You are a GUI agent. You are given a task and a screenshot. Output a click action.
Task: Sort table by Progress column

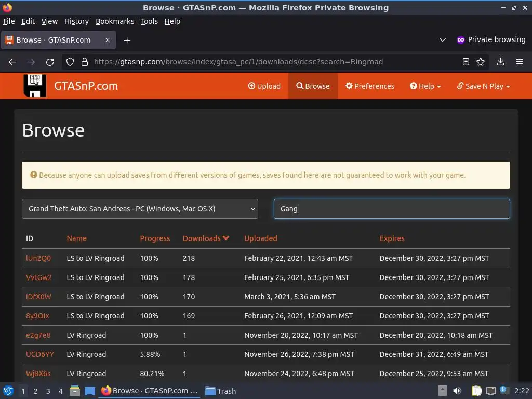[x=155, y=238]
